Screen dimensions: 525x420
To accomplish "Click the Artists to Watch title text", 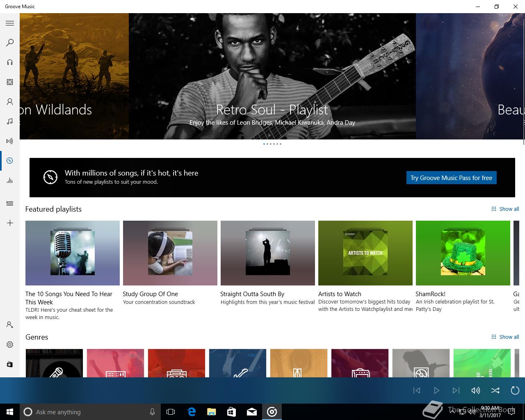I will 340,294.
